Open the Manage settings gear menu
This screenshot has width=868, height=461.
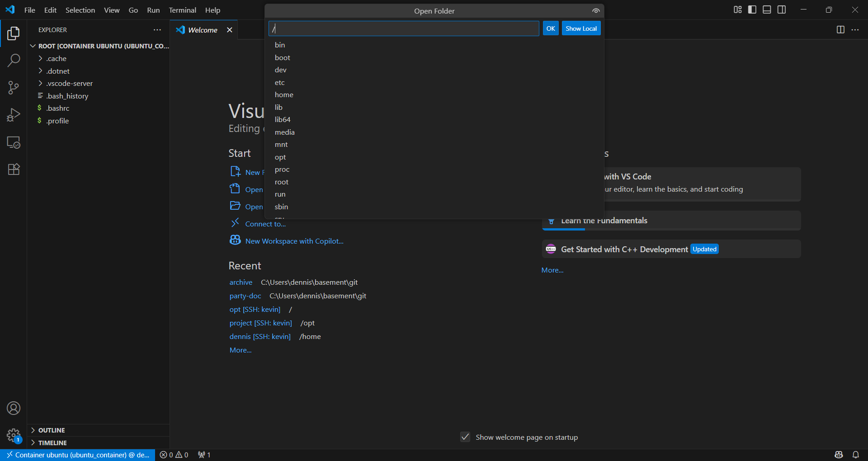click(14, 435)
